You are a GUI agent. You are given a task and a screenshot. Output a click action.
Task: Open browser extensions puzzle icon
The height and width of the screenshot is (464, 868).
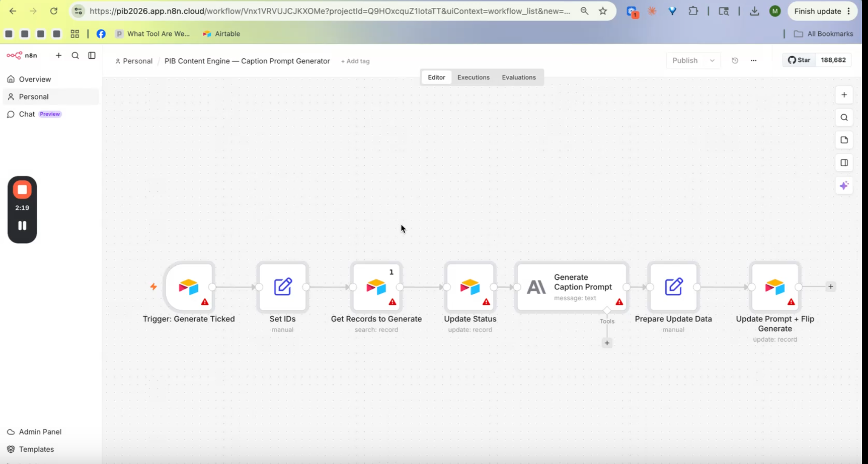point(693,11)
